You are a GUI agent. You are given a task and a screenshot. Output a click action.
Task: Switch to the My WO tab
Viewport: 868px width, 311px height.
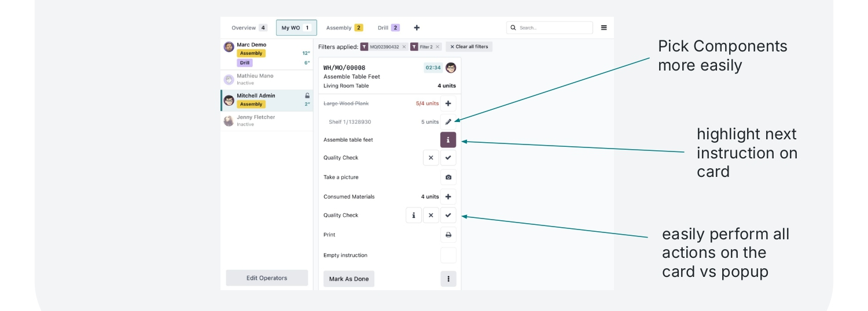296,28
